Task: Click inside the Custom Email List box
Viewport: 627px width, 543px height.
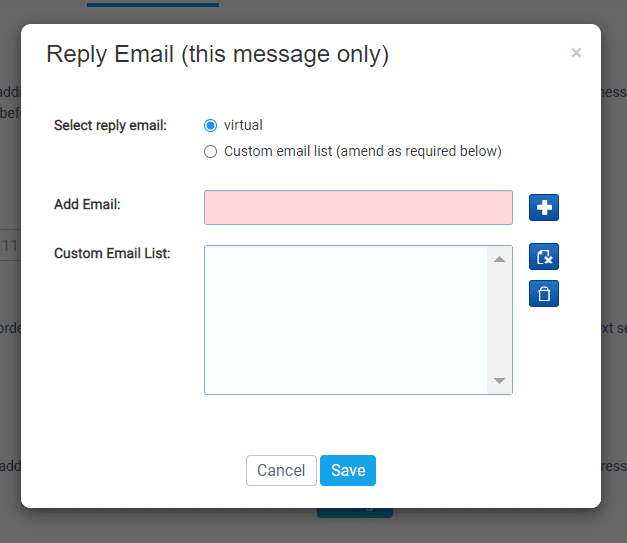Action: coord(346,320)
